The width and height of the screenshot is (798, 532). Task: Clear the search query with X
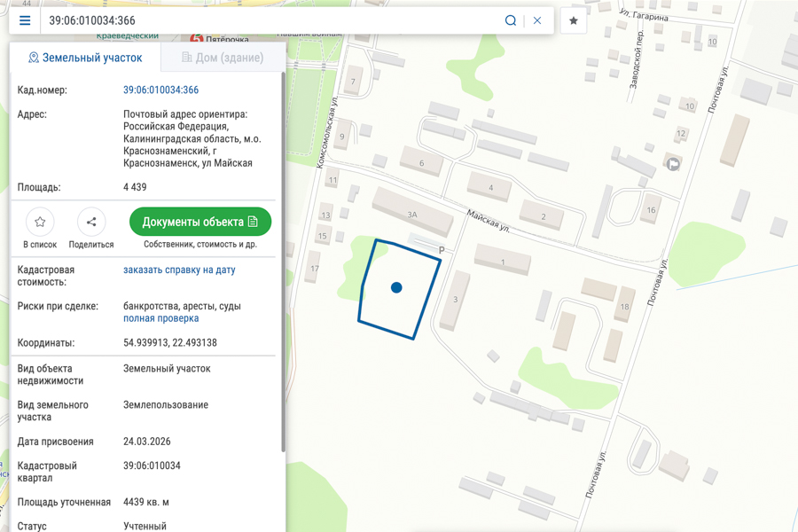pyautogui.click(x=537, y=20)
